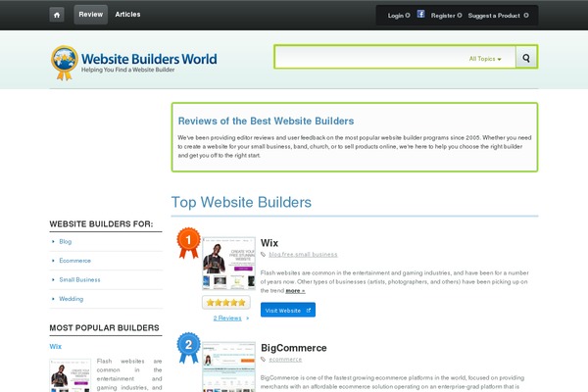
Task: Open the ecommerce tag link under BigCommerce
Action: point(285,360)
